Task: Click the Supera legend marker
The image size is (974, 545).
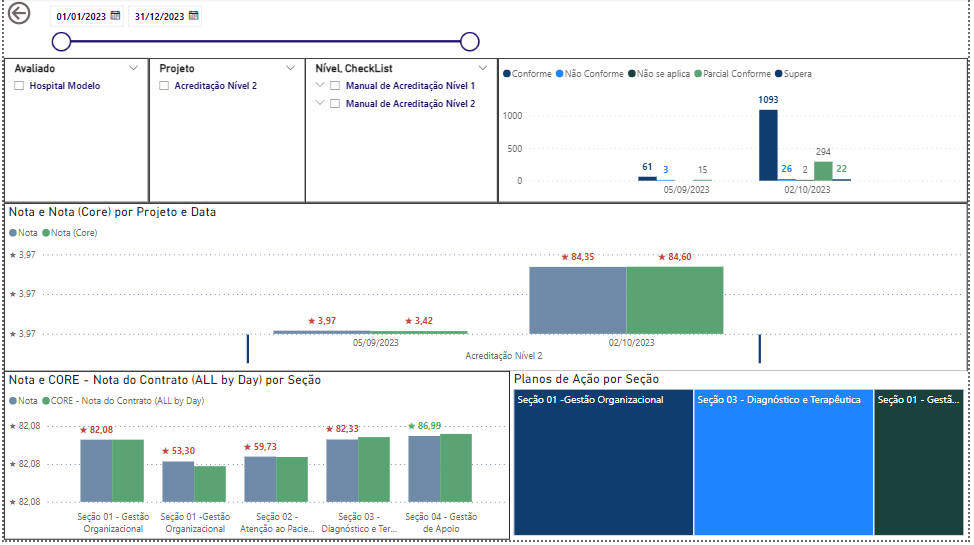Action: click(780, 74)
